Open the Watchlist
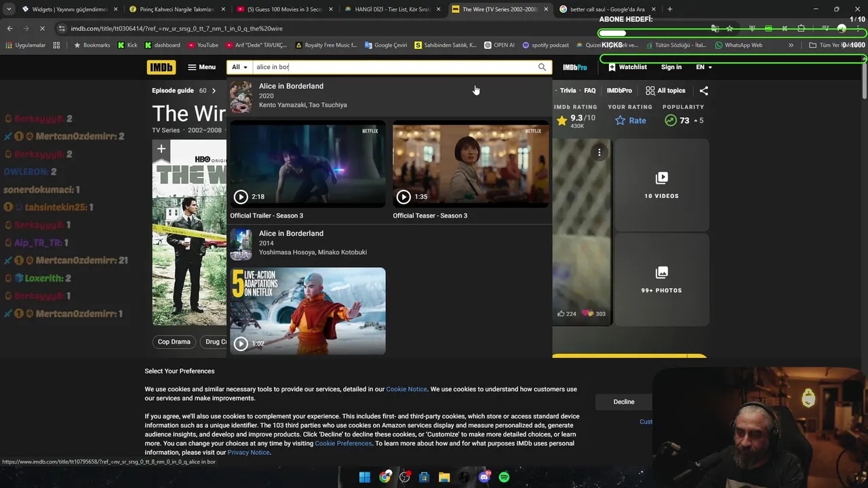This screenshot has width=868, height=488. pos(627,67)
